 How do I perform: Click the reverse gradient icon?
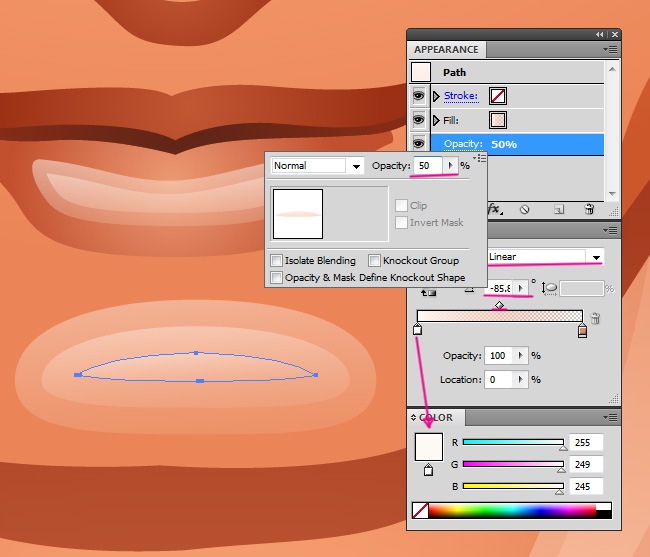(430, 291)
